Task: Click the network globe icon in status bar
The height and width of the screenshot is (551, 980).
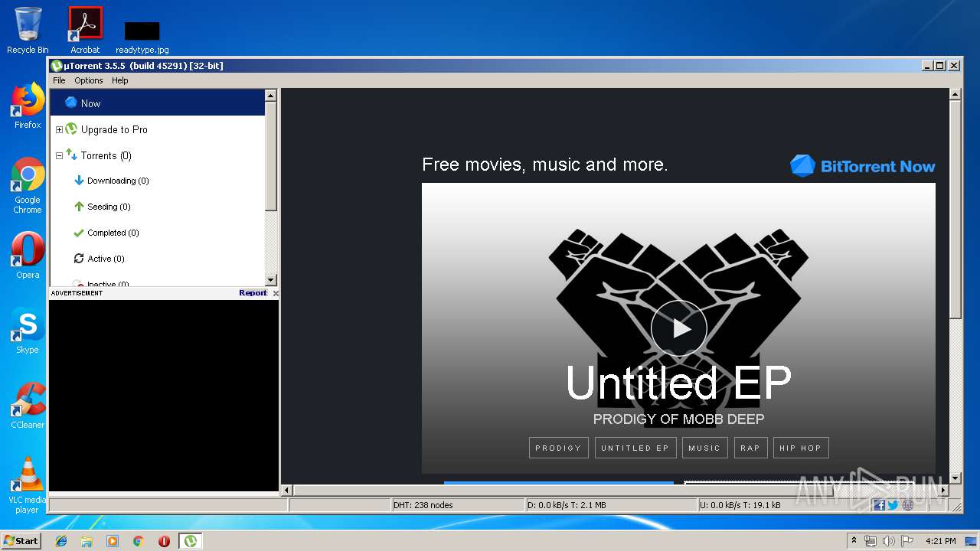Action: point(908,505)
